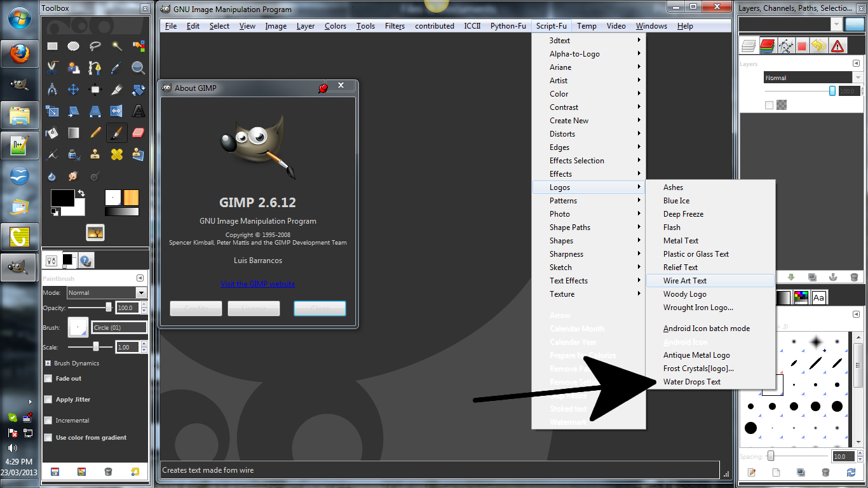The image size is (868, 488).
Task: Select the Eraser tool
Action: (x=139, y=133)
